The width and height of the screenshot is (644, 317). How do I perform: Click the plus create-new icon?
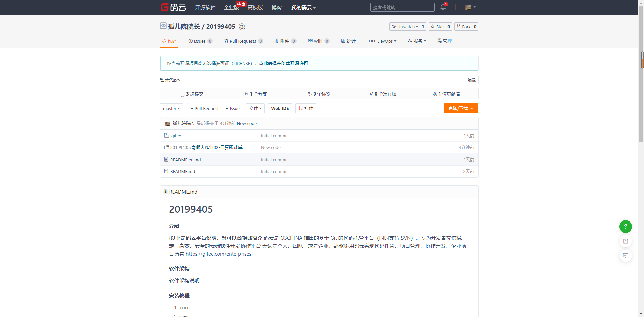click(455, 7)
